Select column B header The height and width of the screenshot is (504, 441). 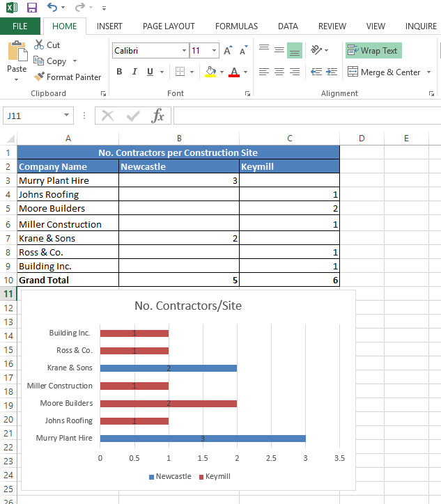(x=179, y=139)
